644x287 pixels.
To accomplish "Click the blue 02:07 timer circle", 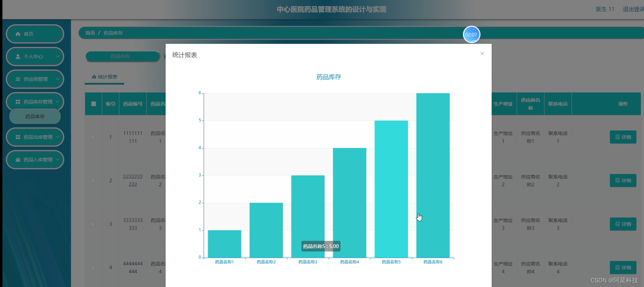I will pyautogui.click(x=472, y=34).
